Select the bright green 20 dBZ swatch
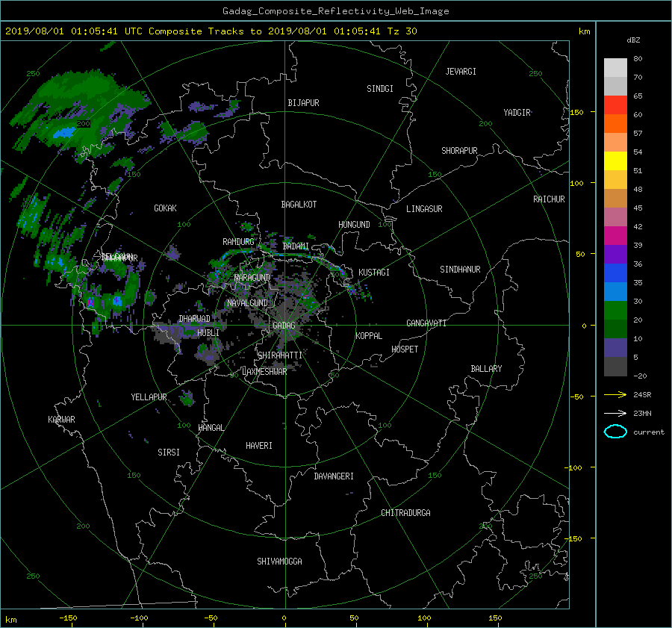Image resolution: width=672 pixels, height=628 pixels. [x=615, y=310]
